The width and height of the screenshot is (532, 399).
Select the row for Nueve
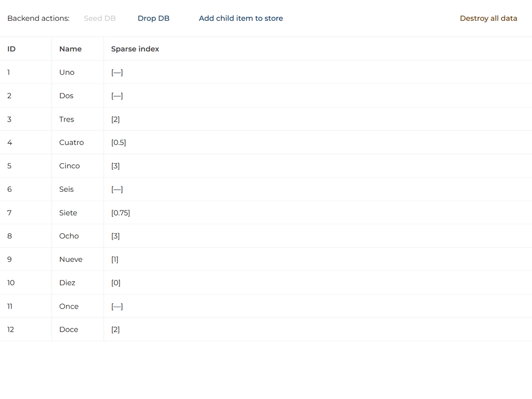[71, 259]
